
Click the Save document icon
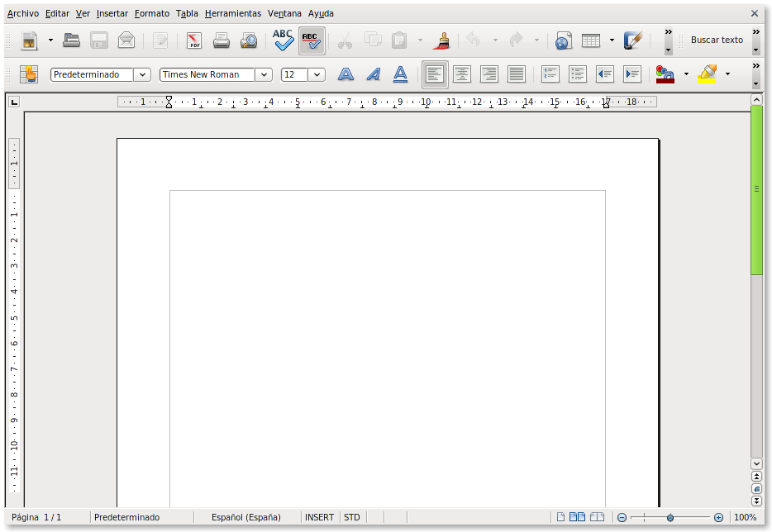[x=99, y=40]
